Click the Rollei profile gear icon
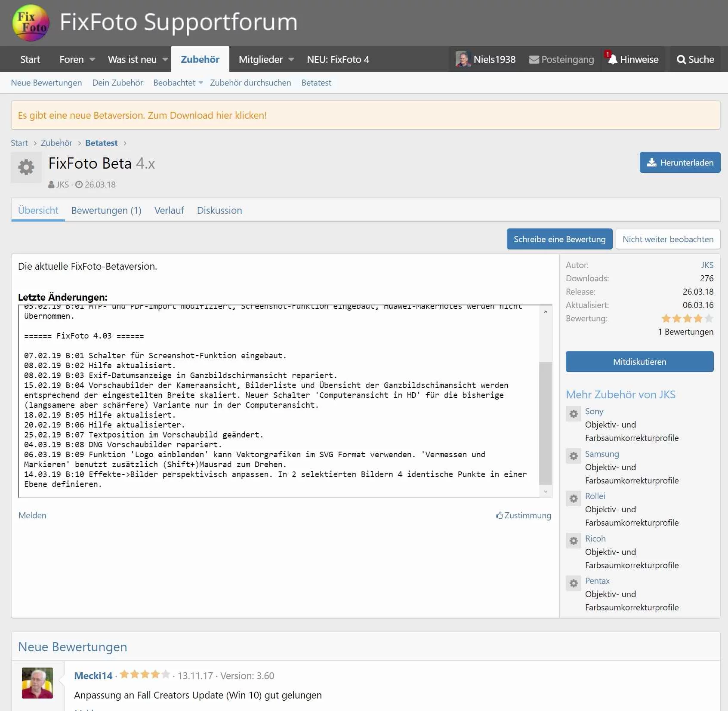This screenshot has height=711, width=728. pos(574,499)
